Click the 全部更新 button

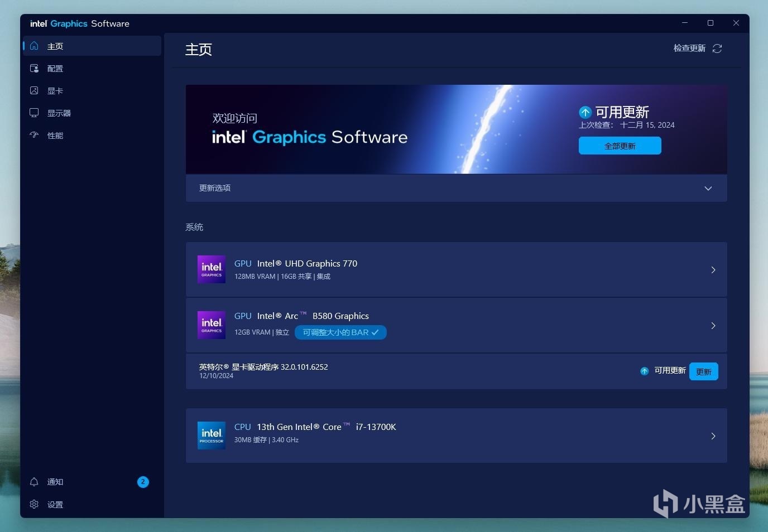click(x=620, y=146)
